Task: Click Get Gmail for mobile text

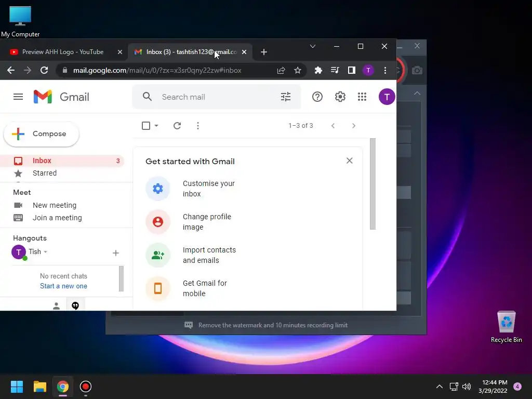Action: (x=205, y=288)
